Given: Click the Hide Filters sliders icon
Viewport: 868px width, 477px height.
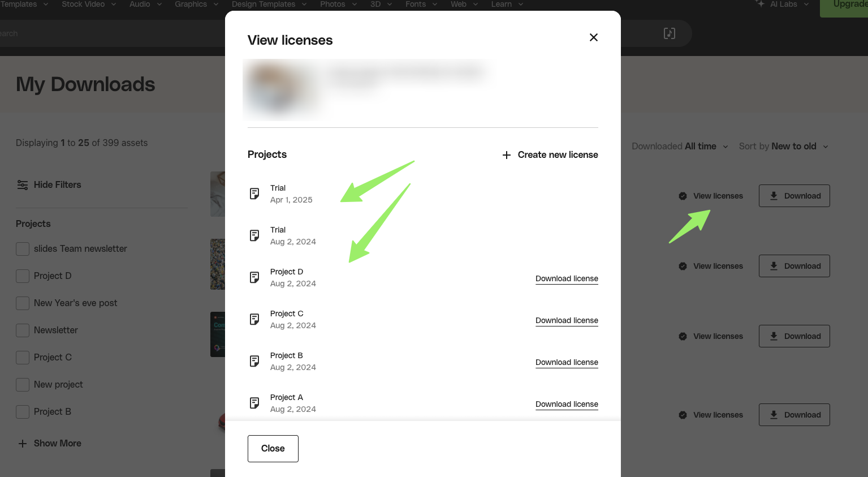Looking at the screenshot, I should click(23, 185).
